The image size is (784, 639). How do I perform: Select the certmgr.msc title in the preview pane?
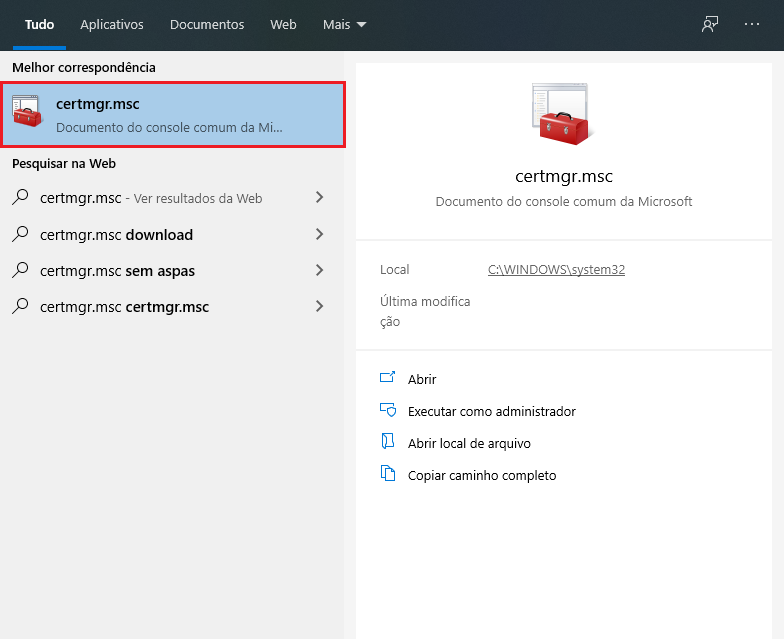pos(563,176)
